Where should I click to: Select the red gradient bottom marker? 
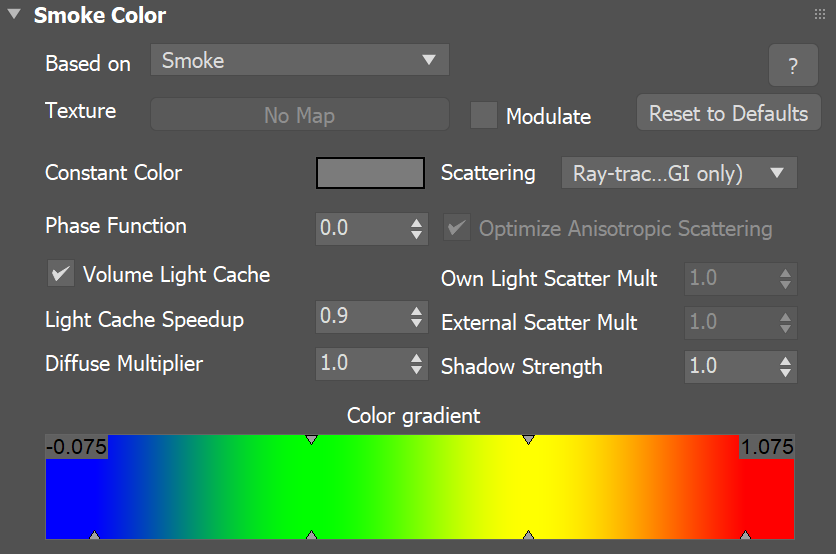click(745, 534)
